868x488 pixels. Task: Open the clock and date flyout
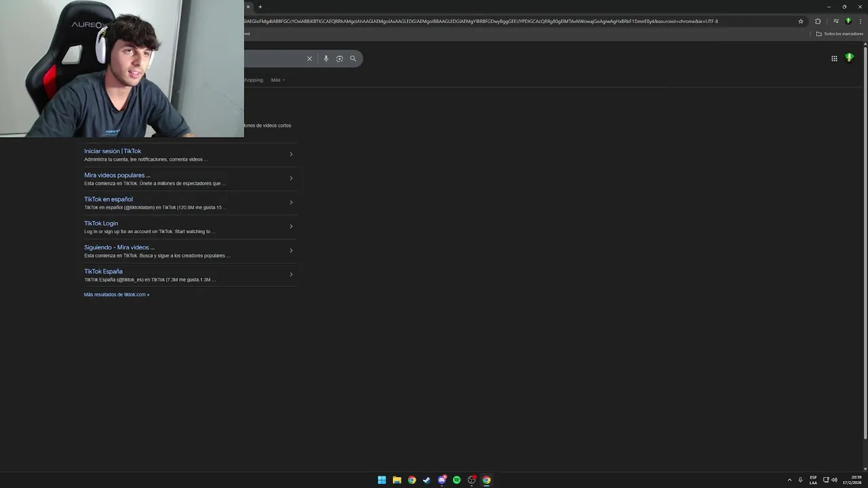(x=852, y=480)
